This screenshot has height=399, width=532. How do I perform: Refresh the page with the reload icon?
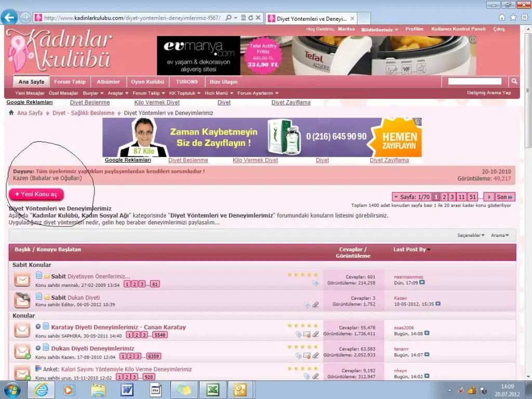(250, 18)
